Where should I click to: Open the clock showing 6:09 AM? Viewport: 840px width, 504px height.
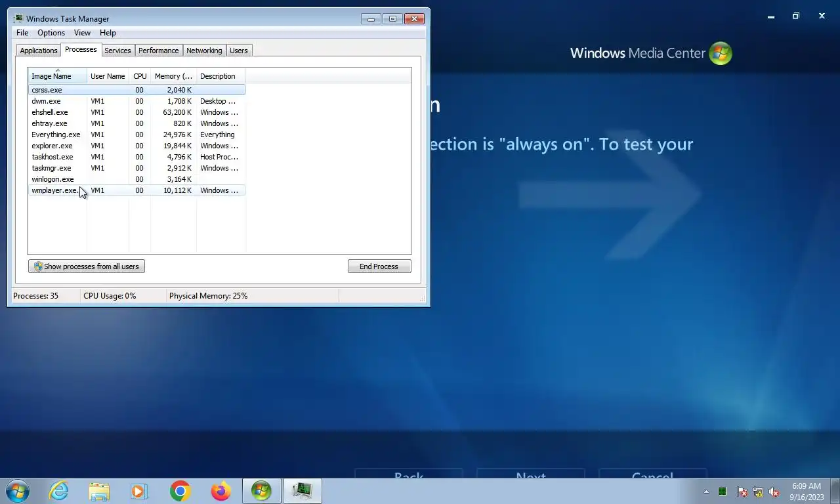807,492
